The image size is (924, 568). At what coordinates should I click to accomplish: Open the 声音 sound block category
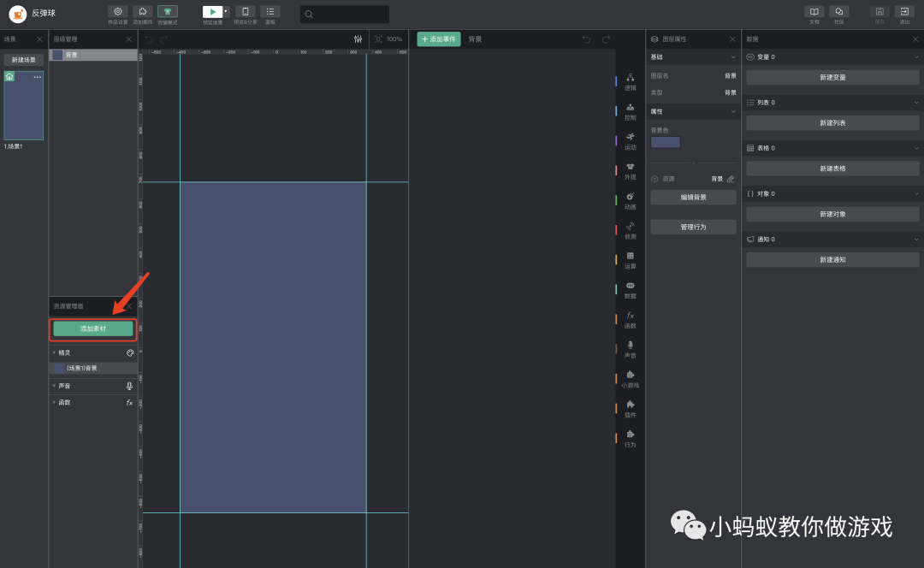point(630,350)
